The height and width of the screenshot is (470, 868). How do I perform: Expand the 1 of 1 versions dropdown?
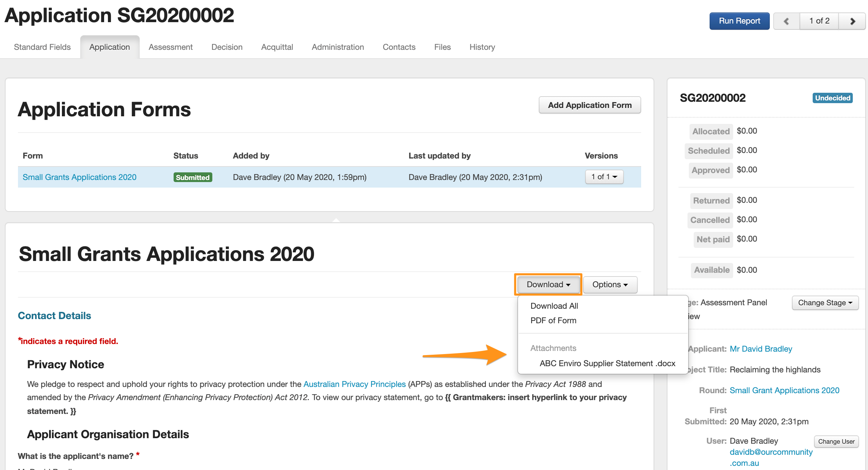pyautogui.click(x=604, y=177)
